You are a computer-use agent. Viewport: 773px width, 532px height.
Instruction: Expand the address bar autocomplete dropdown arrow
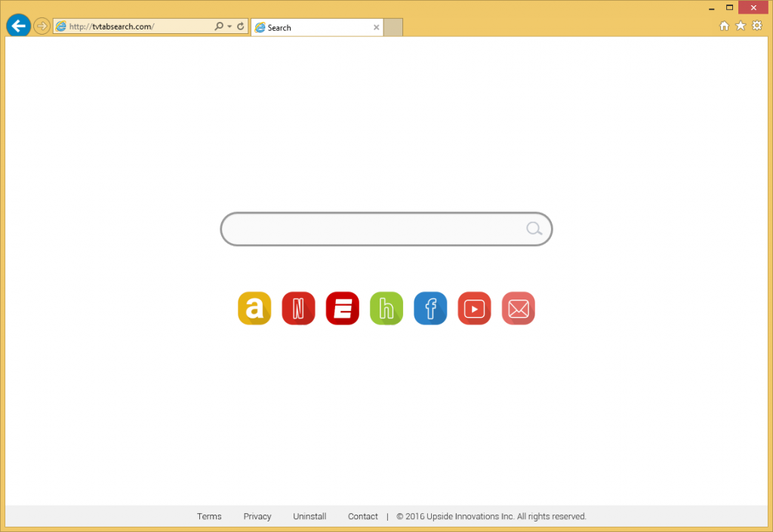pyautogui.click(x=229, y=26)
